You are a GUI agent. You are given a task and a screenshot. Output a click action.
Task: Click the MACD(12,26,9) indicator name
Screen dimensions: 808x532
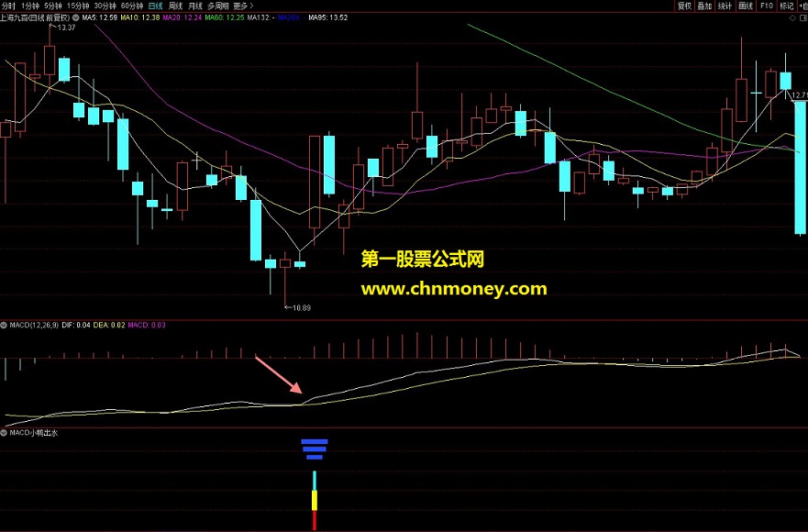(34, 326)
